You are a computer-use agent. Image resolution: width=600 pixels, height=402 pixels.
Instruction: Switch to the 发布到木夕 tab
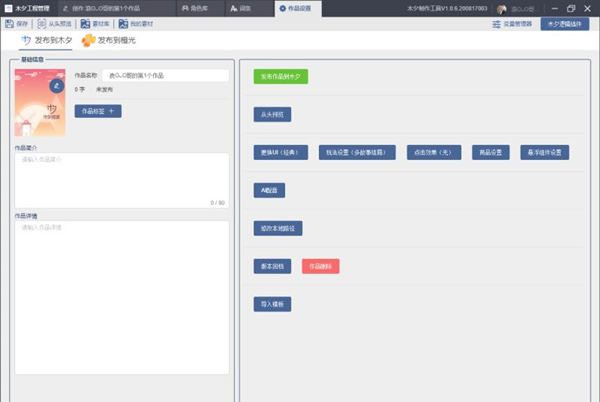point(47,41)
